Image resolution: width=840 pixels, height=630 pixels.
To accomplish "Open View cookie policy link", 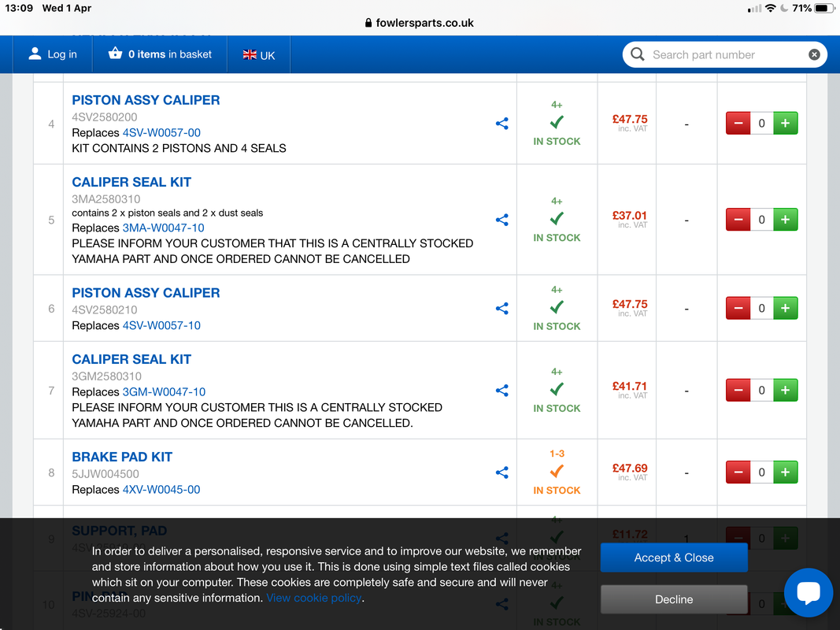I will [x=314, y=598].
